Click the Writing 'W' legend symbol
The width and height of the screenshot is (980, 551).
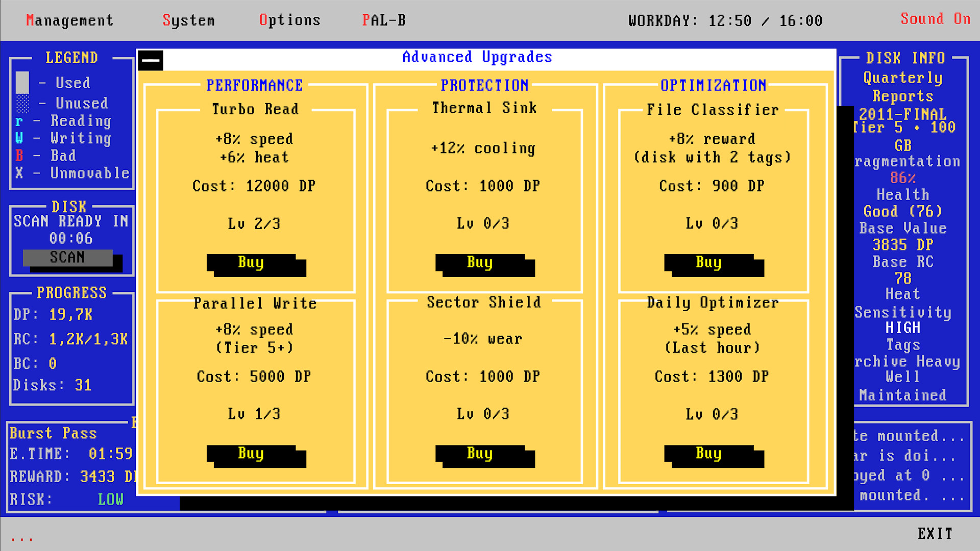pyautogui.click(x=19, y=138)
